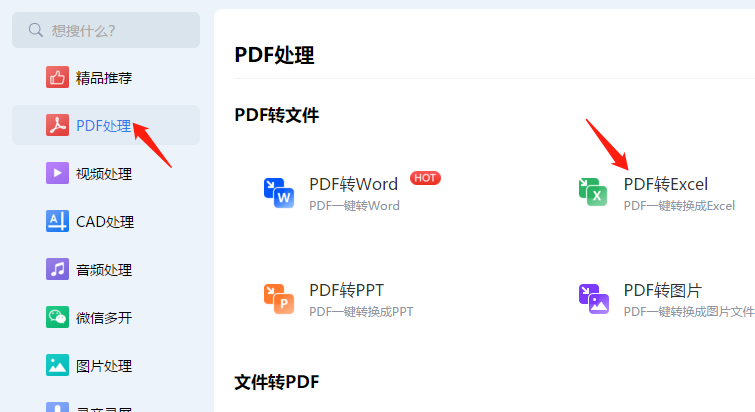Select PDF处理 in the sidebar

pyautogui.click(x=106, y=125)
